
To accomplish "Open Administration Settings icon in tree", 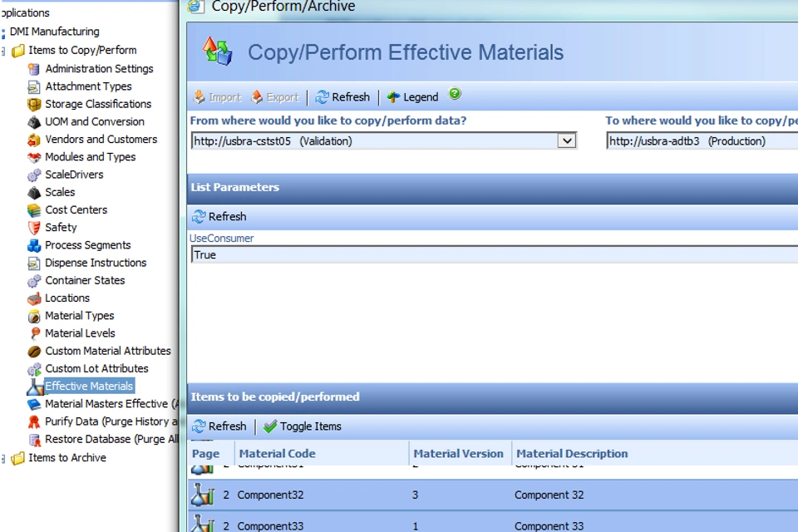I will pos(33,69).
